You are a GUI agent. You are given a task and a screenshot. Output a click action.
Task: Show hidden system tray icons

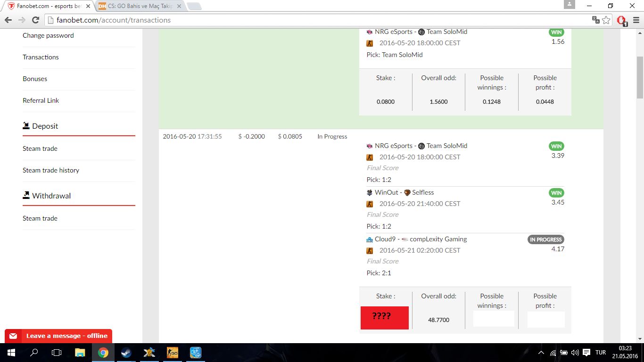[541, 353]
